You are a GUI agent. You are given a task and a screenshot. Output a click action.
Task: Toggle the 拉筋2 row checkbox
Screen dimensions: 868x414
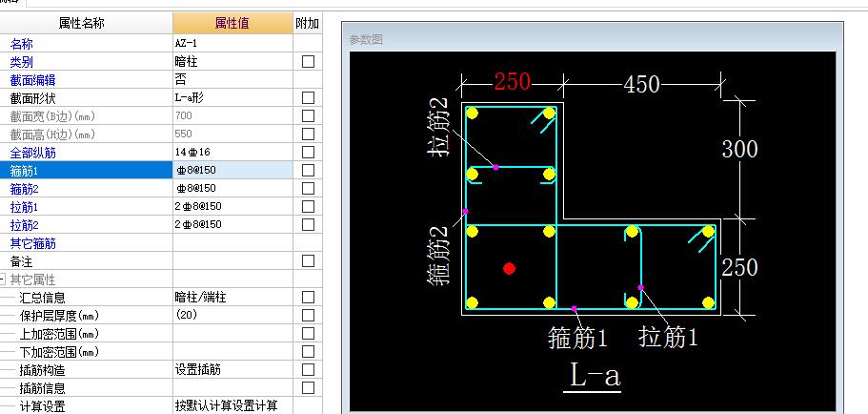[x=308, y=224]
